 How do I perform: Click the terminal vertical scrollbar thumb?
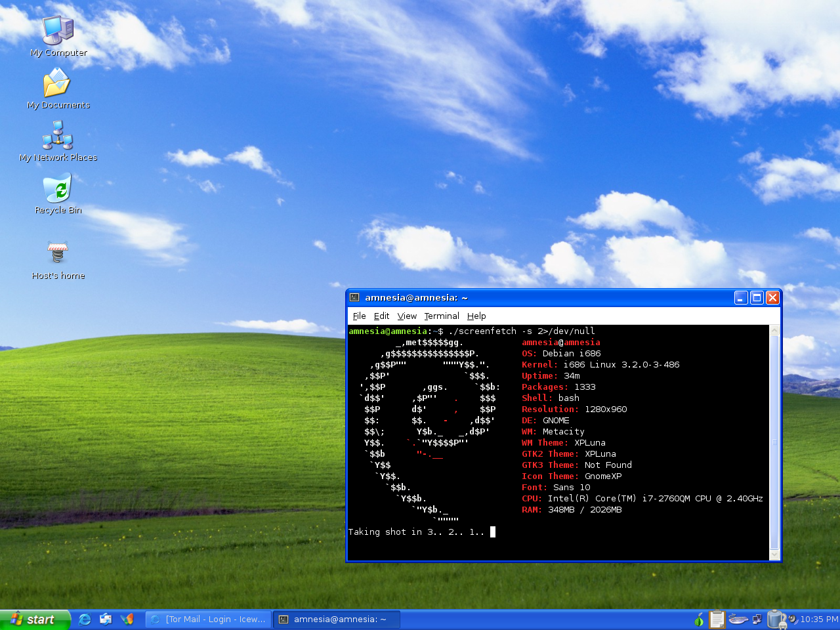(774, 442)
